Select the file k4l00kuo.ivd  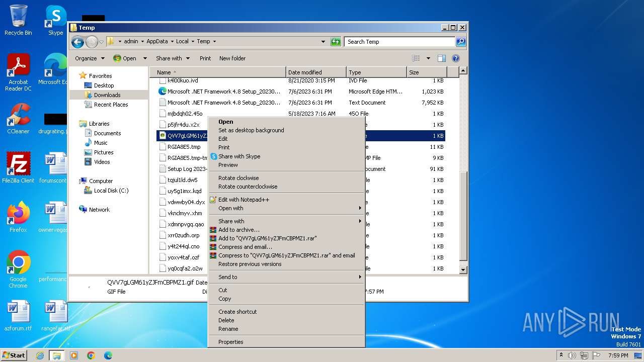(183, 80)
